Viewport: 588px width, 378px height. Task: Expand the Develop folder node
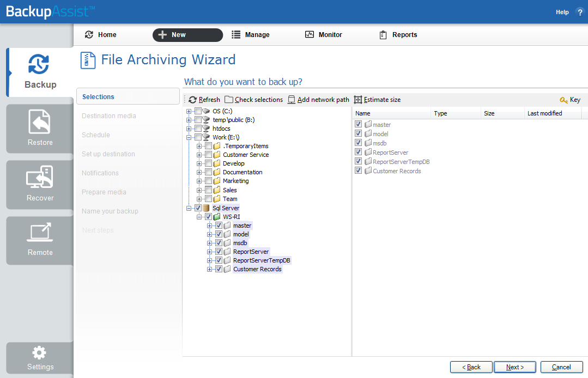pos(199,164)
